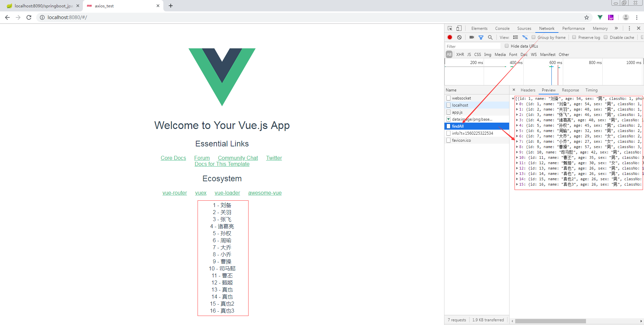Switch to large request rows view icon
Screen dimensions: 644x325
[x=516, y=37]
